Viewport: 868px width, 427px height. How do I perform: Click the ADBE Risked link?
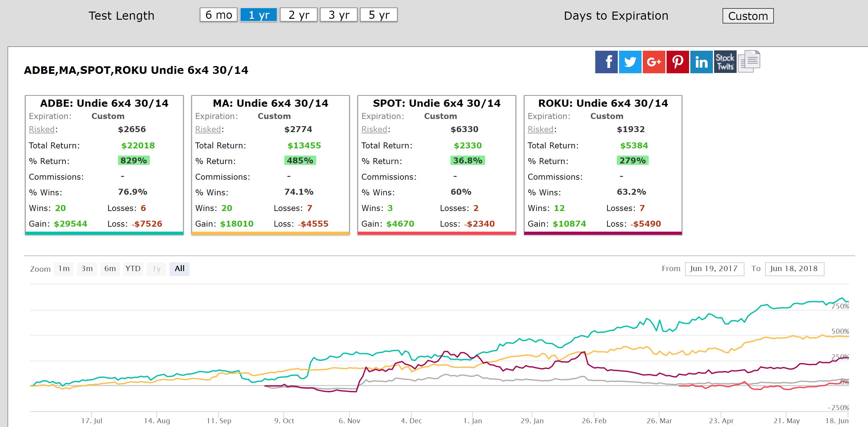click(42, 129)
